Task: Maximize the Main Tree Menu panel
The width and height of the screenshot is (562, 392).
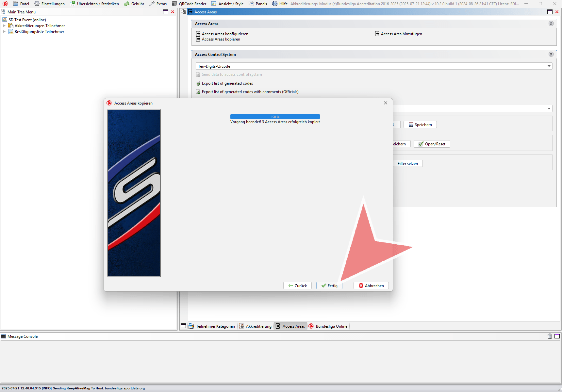Action: pos(166,12)
